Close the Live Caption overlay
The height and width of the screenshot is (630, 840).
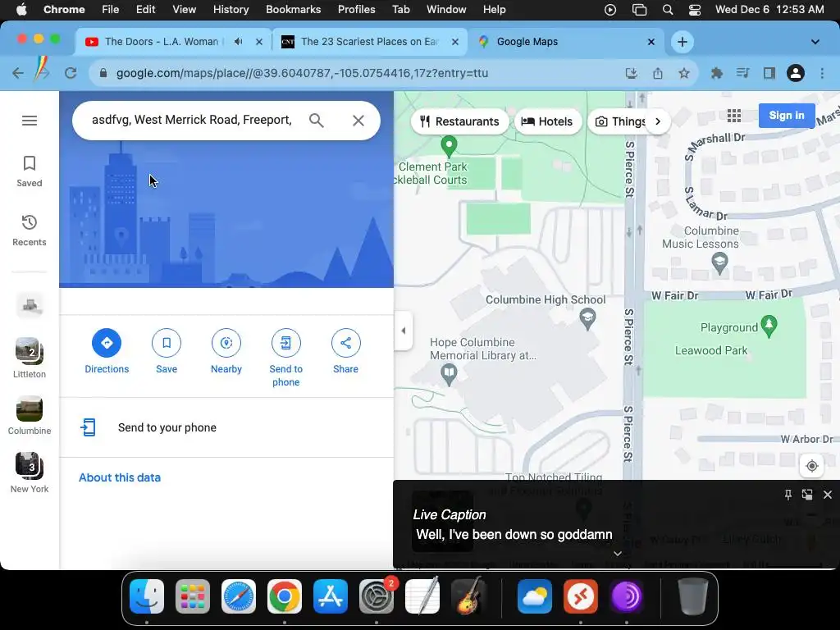pos(827,495)
